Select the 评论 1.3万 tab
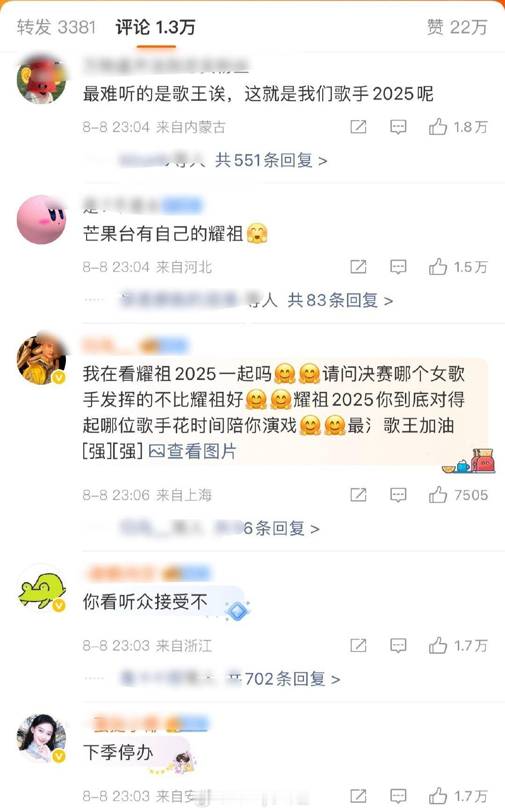The height and width of the screenshot is (812, 505). click(156, 27)
